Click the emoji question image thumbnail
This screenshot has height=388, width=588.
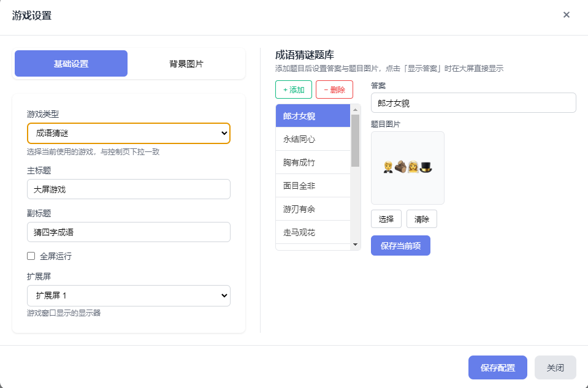click(407, 167)
